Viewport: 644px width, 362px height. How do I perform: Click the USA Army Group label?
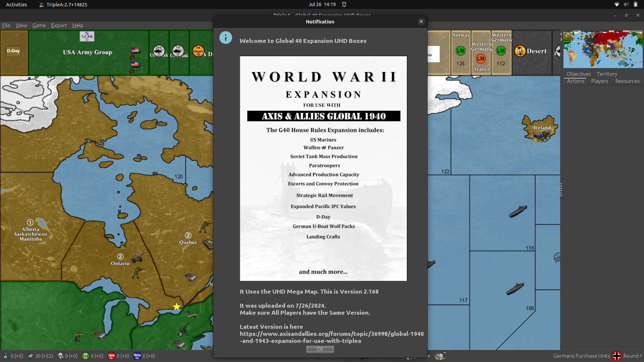[x=87, y=52]
